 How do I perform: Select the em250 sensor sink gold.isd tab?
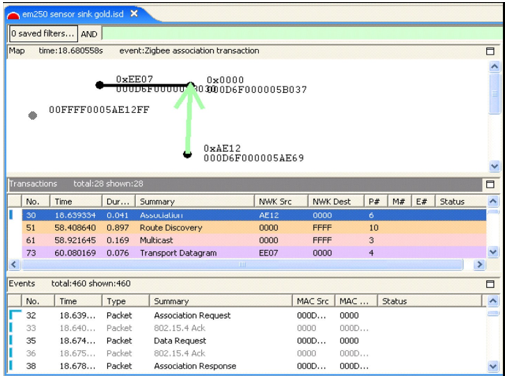73,14
